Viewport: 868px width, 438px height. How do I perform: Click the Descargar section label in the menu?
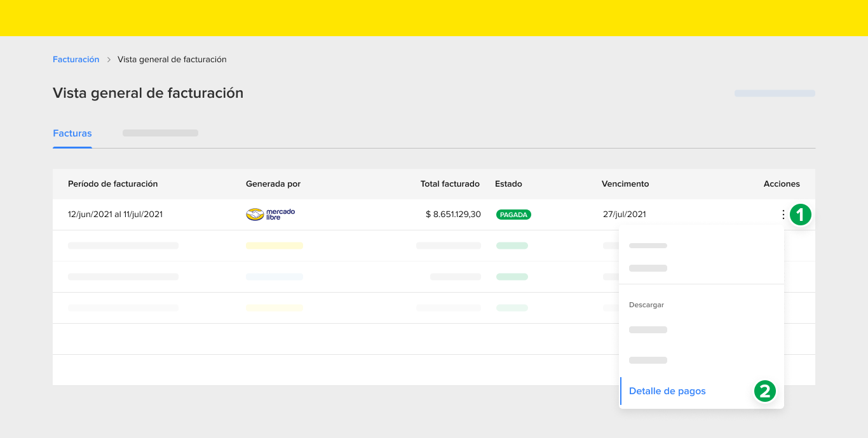tap(646, 305)
